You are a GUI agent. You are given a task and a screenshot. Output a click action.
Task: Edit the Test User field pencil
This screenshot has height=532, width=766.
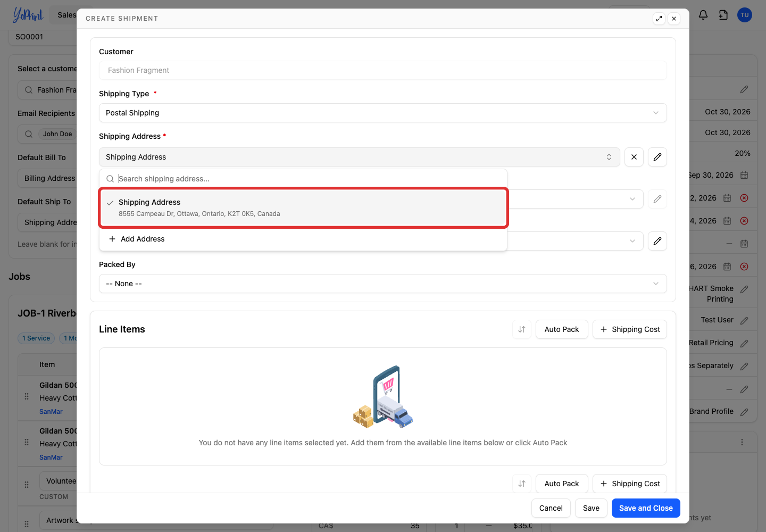(744, 320)
